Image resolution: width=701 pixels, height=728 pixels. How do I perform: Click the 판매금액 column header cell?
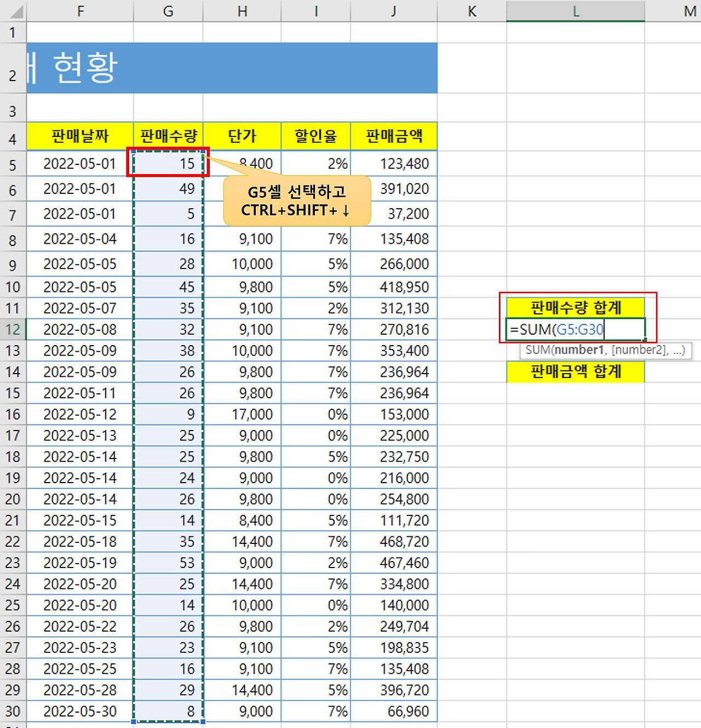394,136
